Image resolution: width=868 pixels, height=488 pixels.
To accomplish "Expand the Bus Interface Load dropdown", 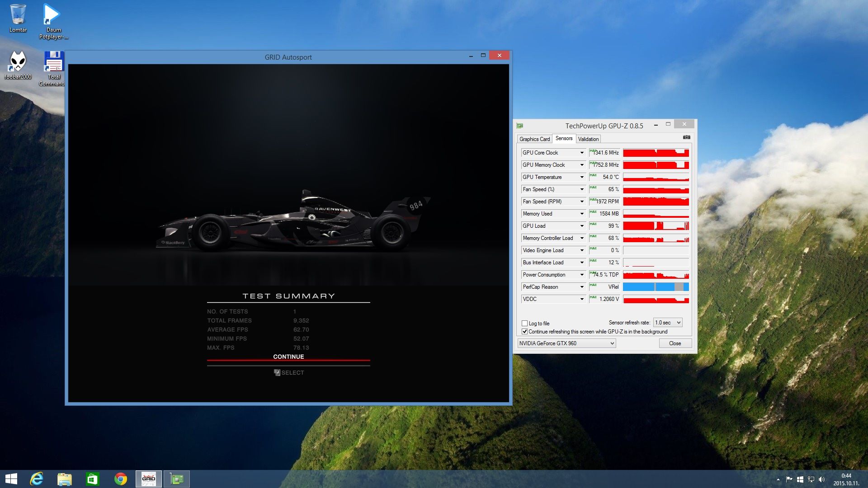I will pos(582,263).
